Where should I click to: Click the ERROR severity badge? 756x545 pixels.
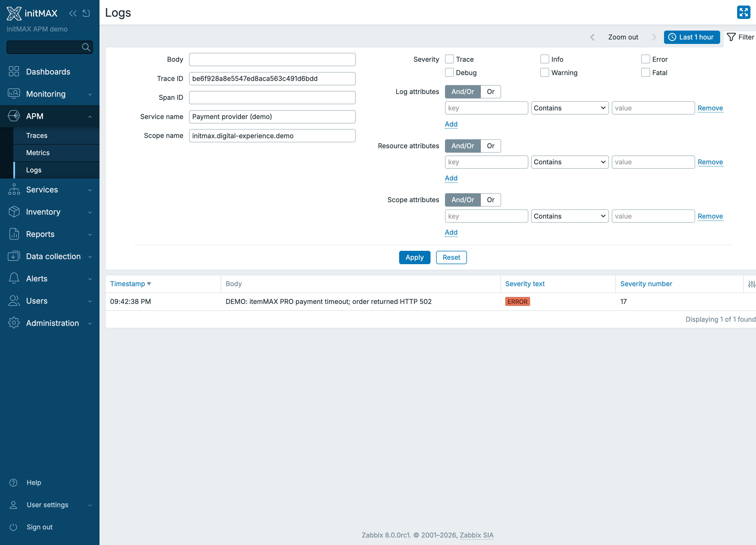517,301
